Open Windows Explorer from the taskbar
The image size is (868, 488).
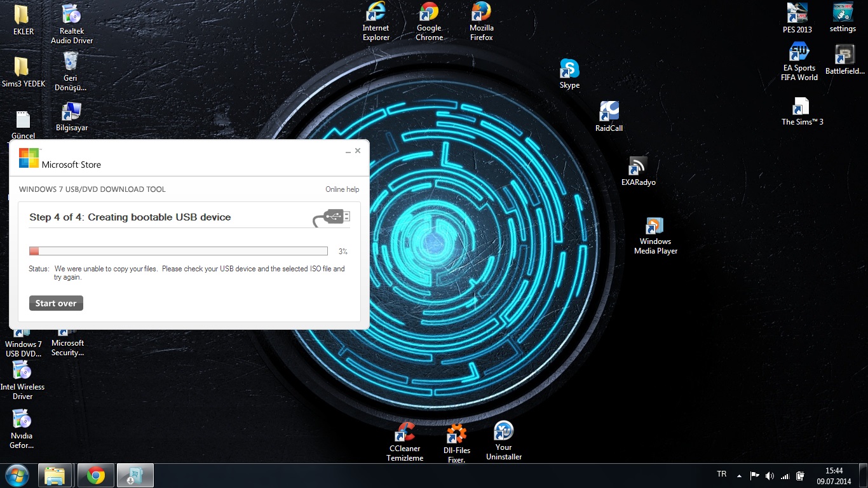(55, 475)
